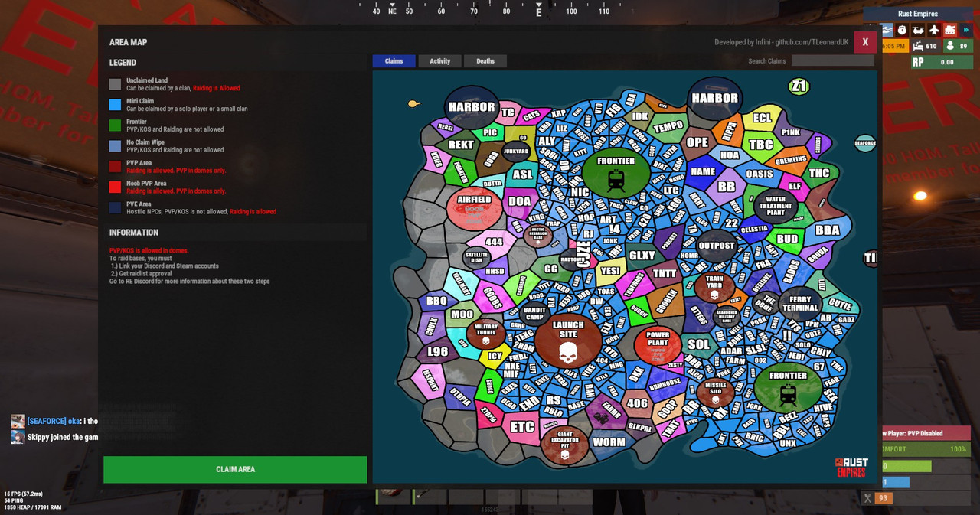980x515 pixels.
Task: Select the Unclaimed Land gray legend swatch
Action: point(115,84)
